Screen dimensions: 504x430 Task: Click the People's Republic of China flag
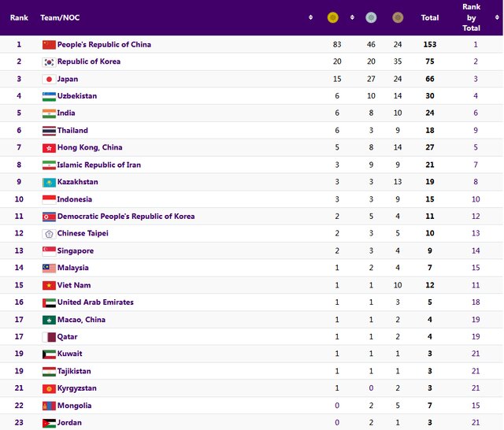point(49,45)
